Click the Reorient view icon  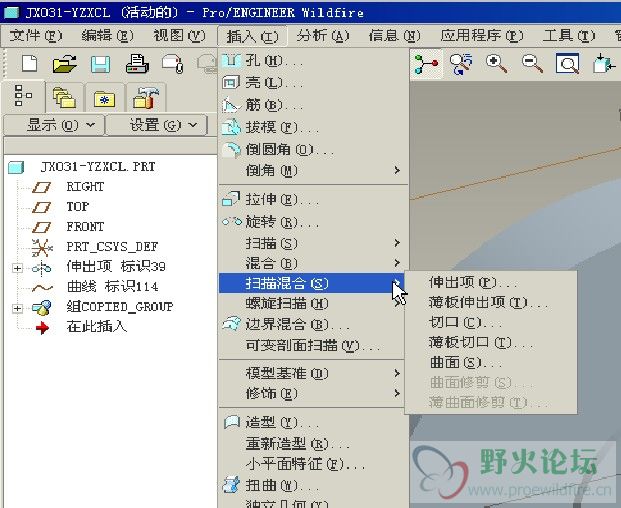[x=604, y=64]
